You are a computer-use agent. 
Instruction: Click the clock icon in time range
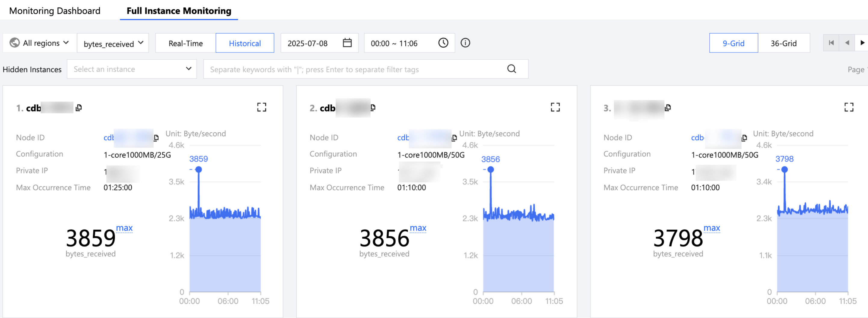click(443, 43)
